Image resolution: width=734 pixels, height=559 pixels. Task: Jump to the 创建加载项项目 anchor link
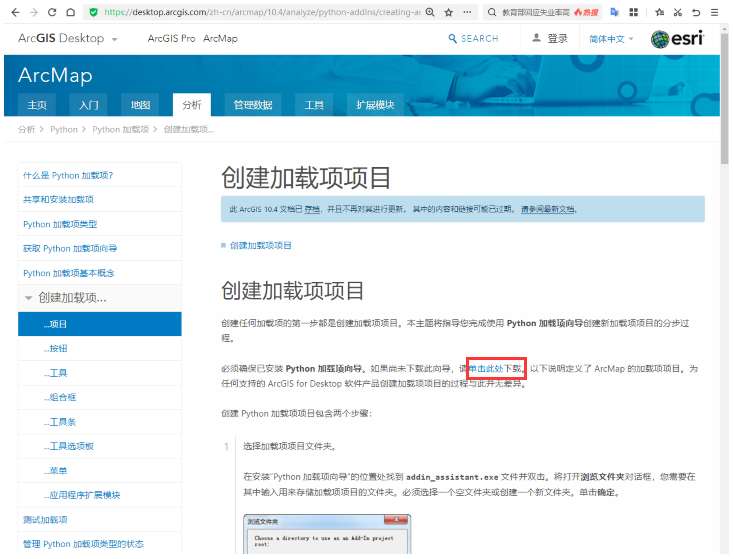pyautogui.click(x=261, y=245)
